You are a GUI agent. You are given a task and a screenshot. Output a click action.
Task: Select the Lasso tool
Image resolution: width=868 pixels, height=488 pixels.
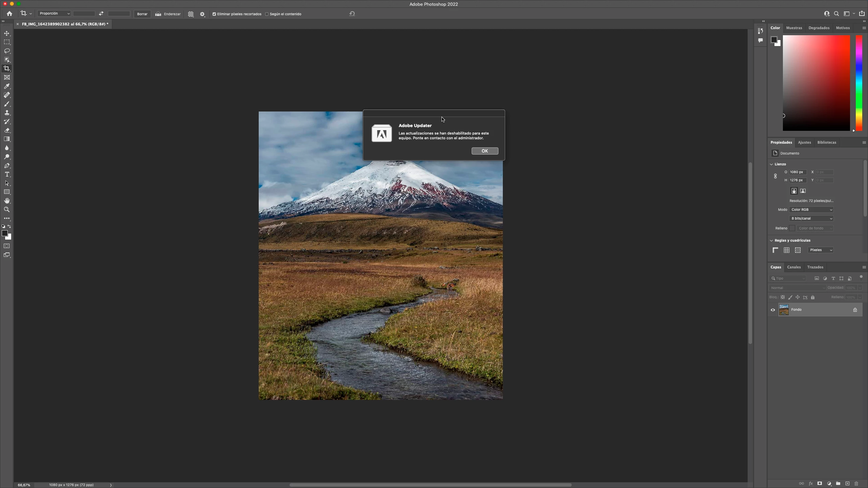pos(7,51)
